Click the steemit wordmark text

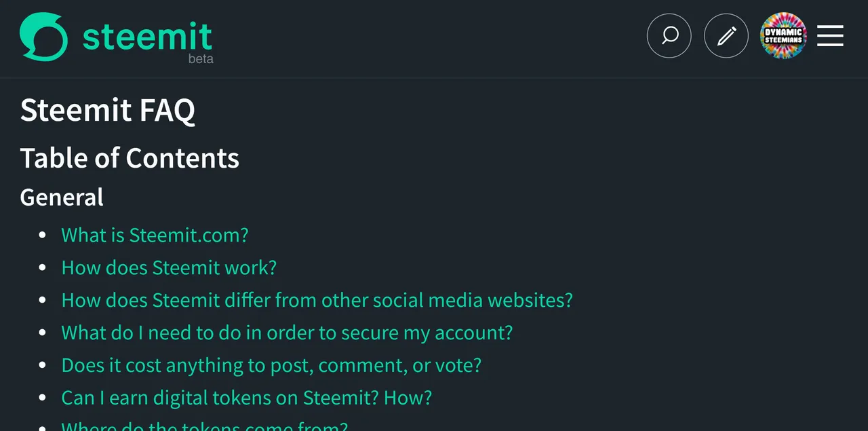(x=148, y=36)
